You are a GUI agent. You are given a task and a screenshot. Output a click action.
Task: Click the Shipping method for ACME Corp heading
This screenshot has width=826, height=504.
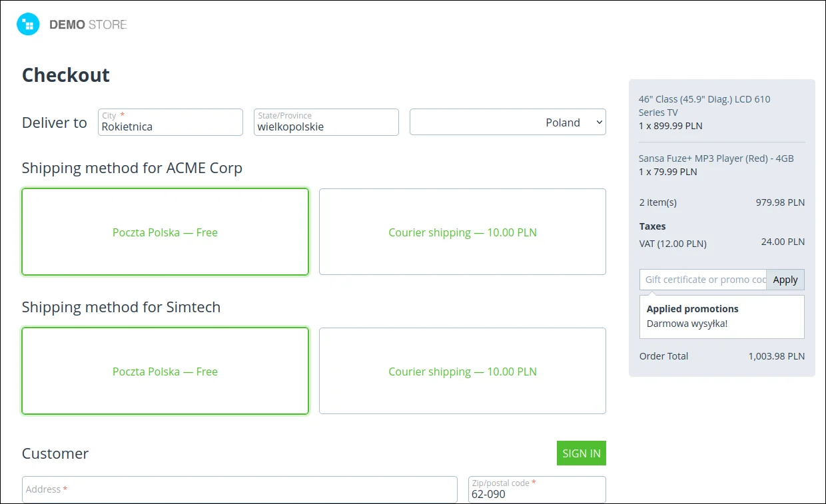[x=132, y=168]
